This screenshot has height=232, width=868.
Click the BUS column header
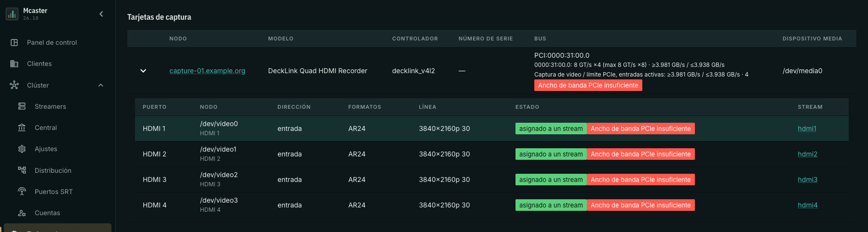point(540,39)
